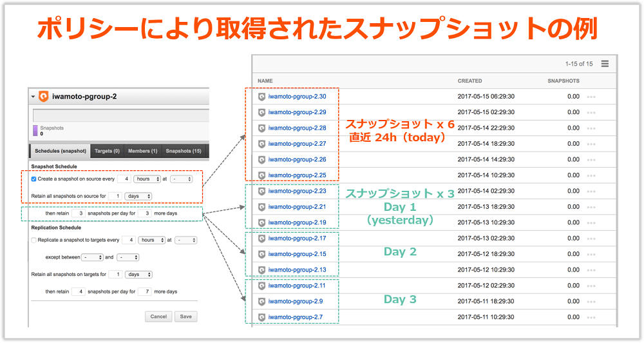Sort the list by SNAPSHOTS column header

[x=563, y=81]
